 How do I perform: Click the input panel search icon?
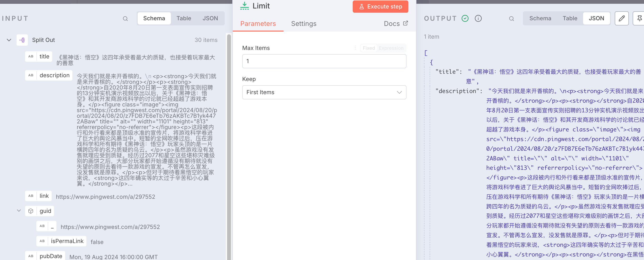pyautogui.click(x=125, y=18)
